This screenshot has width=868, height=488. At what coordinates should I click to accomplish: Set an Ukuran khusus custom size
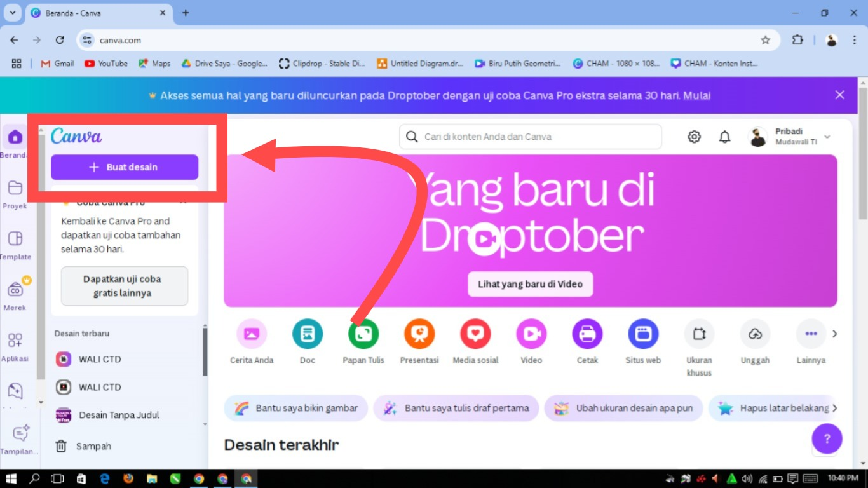pos(699,348)
